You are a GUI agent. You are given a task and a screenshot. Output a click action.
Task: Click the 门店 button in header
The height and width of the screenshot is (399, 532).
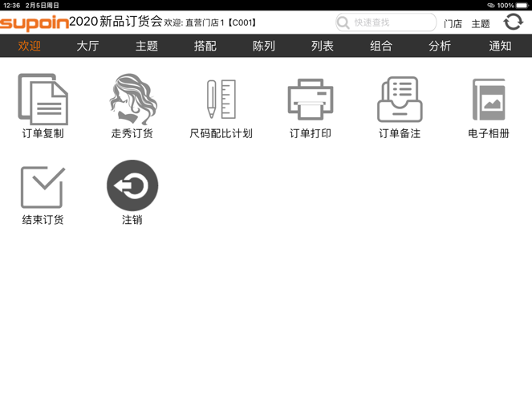click(x=453, y=23)
